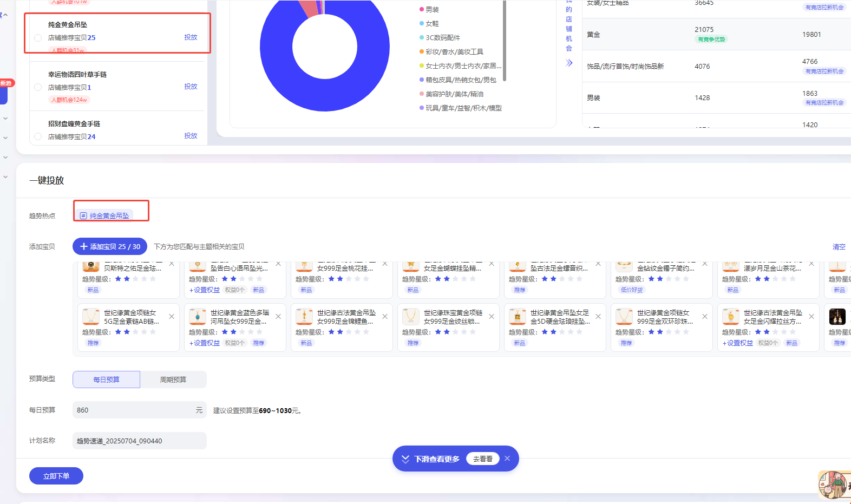
Task: Click the orange 彩妆/香水/美妆工具 legend dot
Action: tap(421, 52)
